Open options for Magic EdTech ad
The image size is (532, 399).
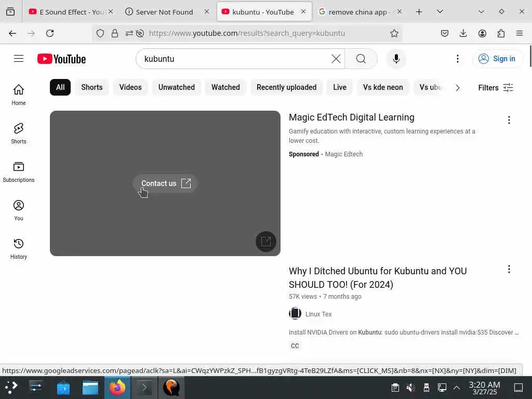pyautogui.click(x=509, y=120)
